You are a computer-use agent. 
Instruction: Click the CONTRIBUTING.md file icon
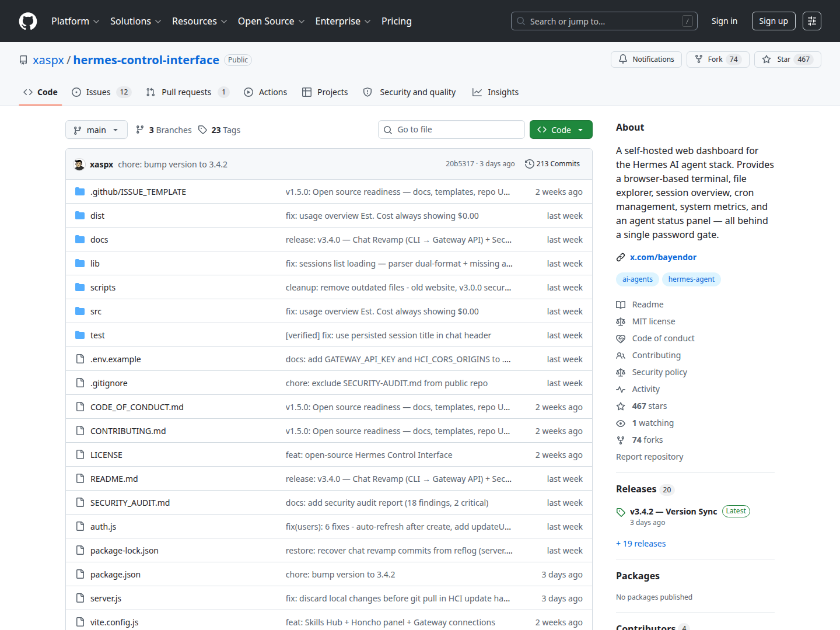(80, 431)
